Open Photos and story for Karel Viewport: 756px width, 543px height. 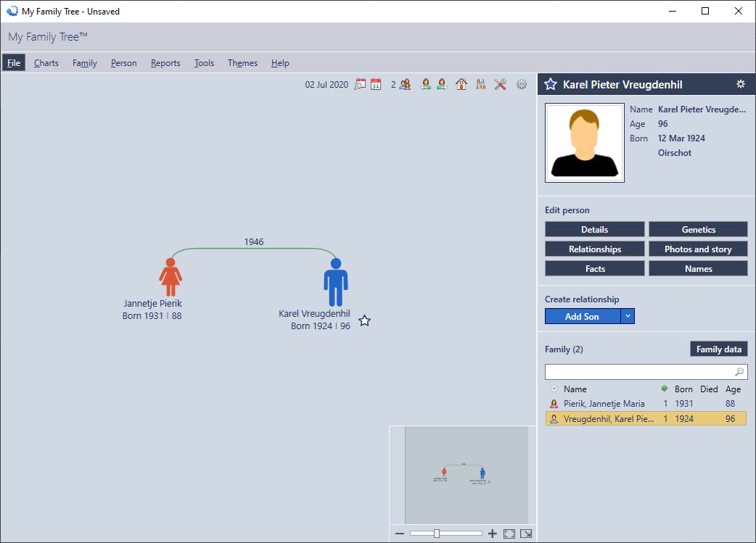click(x=698, y=249)
